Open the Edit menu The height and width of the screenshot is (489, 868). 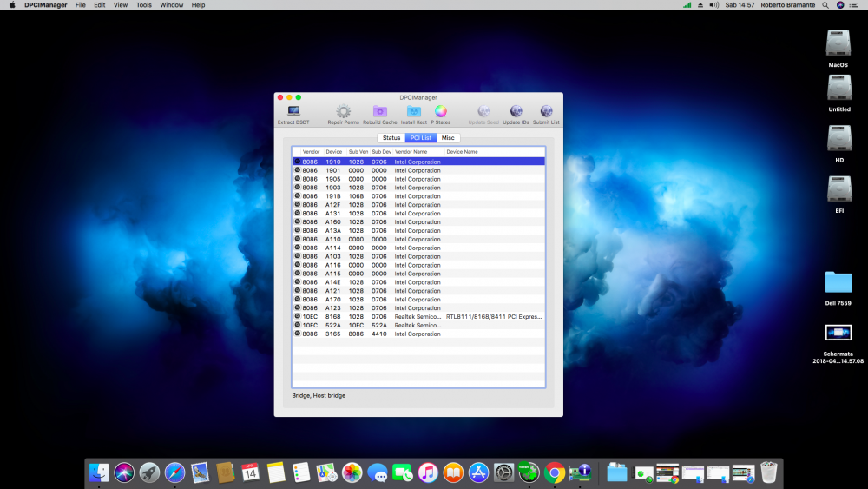point(100,5)
